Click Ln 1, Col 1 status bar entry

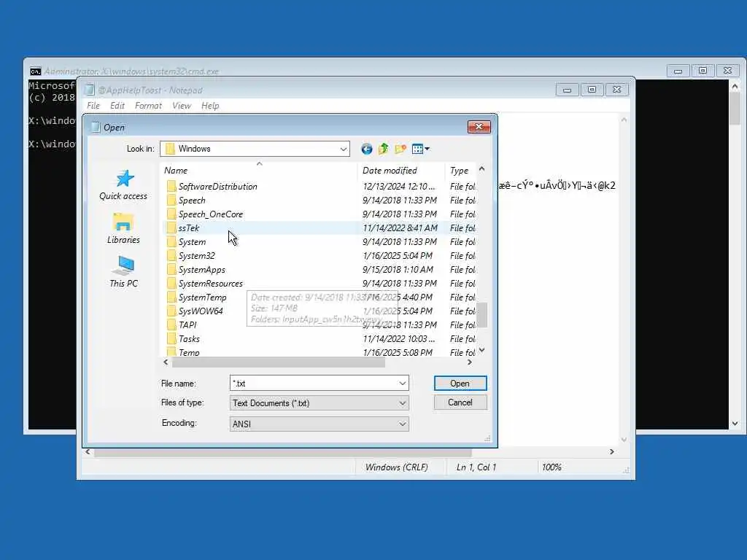coord(476,467)
